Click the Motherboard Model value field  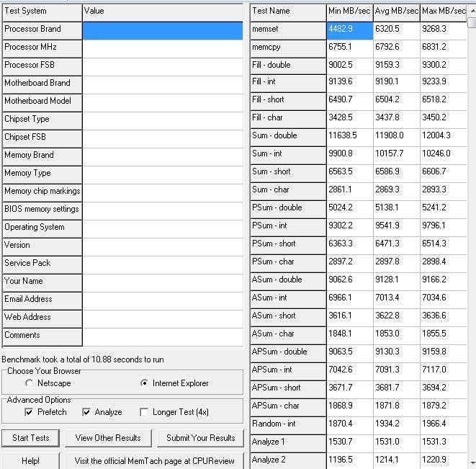[x=163, y=103]
